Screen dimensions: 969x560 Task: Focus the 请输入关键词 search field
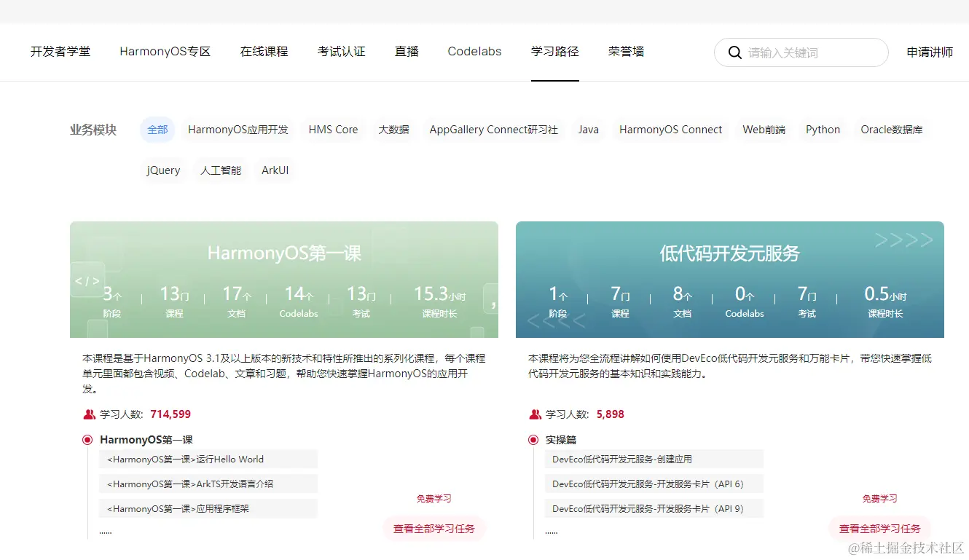(801, 52)
